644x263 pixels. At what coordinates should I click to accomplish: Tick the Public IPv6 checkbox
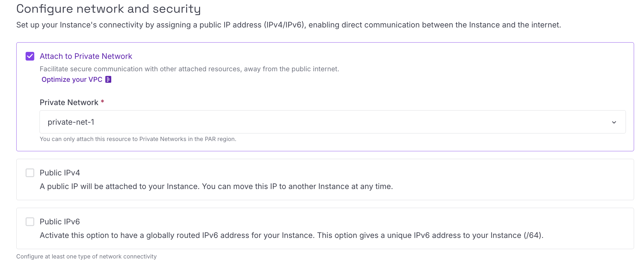pyautogui.click(x=30, y=222)
